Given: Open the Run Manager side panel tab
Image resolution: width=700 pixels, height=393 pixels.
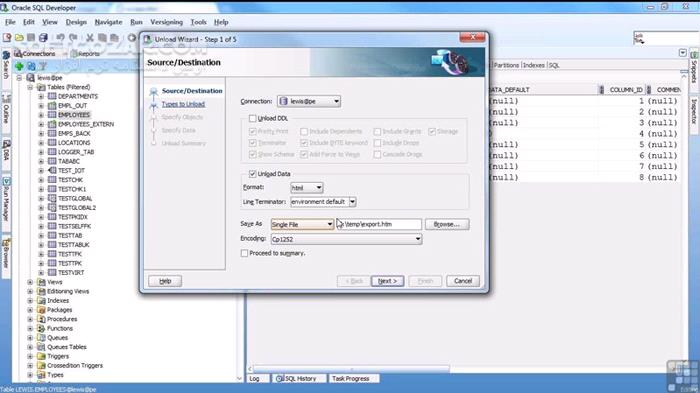Looking at the screenshot, I should point(6,199).
